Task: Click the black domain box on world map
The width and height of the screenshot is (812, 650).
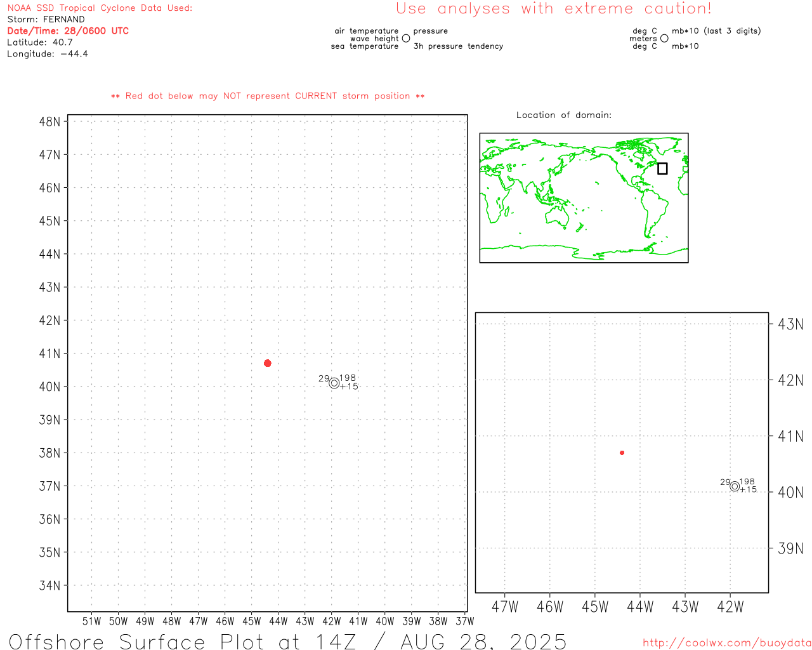Action: point(662,168)
